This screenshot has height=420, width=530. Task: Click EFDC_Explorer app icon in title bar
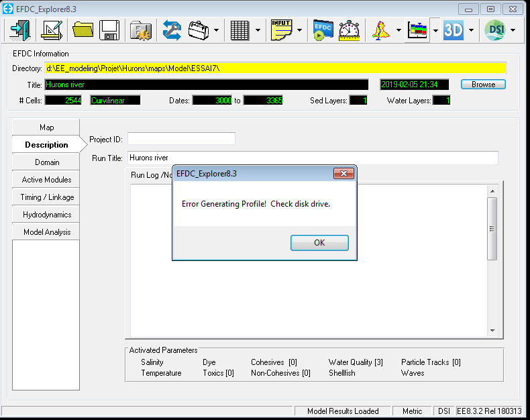[x=8, y=9]
